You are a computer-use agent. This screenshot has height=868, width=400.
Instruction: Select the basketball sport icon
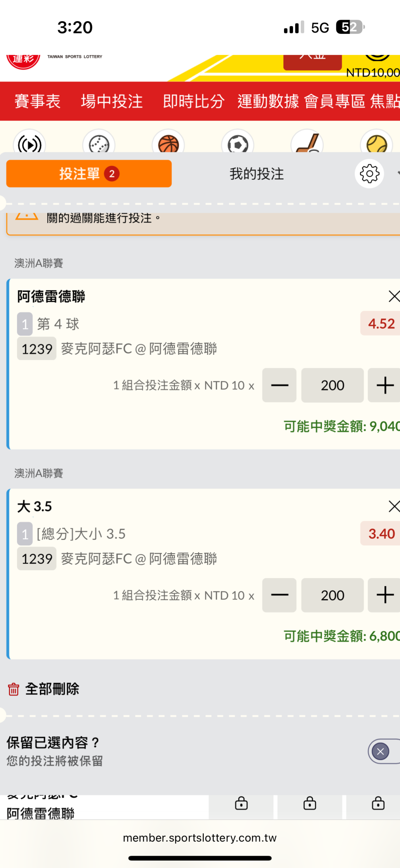(x=169, y=144)
